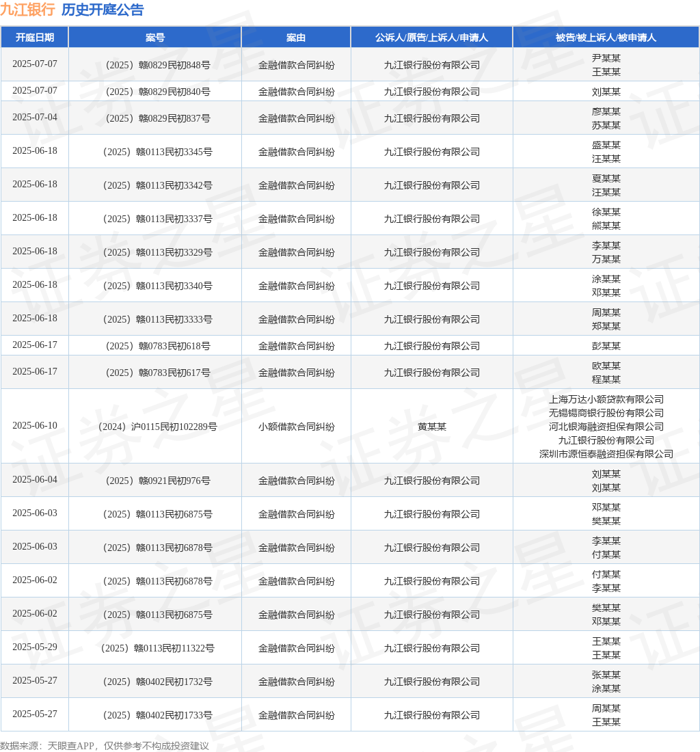Image resolution: width=700 pixels, height=752 pixels.
Task: Click defendant name 欧某某
Action: tap(606, 366)
